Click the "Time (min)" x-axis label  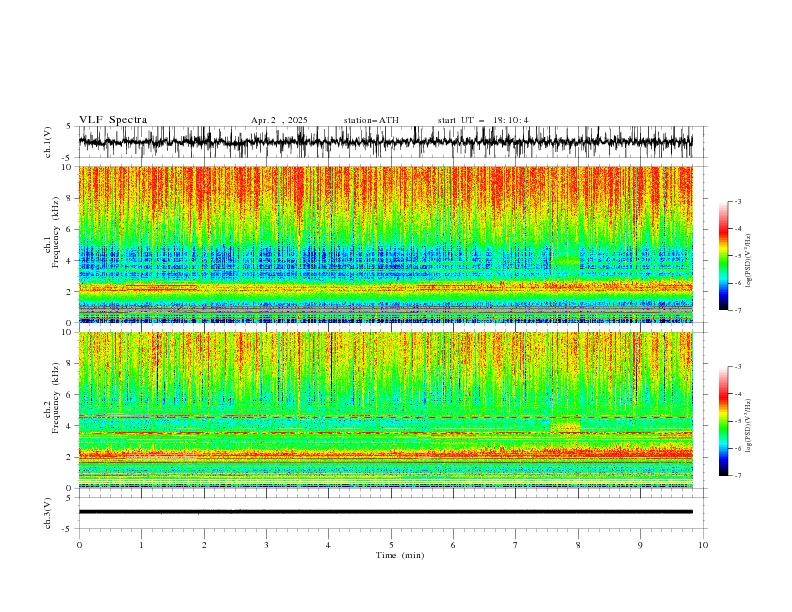click(400, 555)
